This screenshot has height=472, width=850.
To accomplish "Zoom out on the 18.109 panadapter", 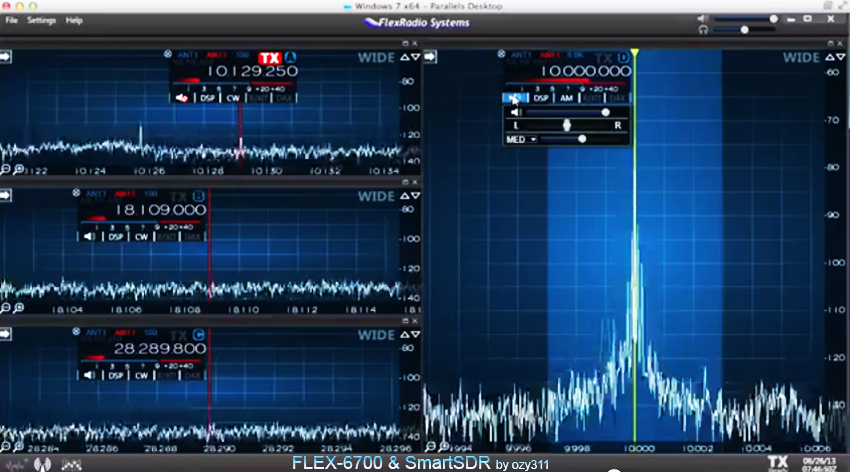I will coord(5,308).
